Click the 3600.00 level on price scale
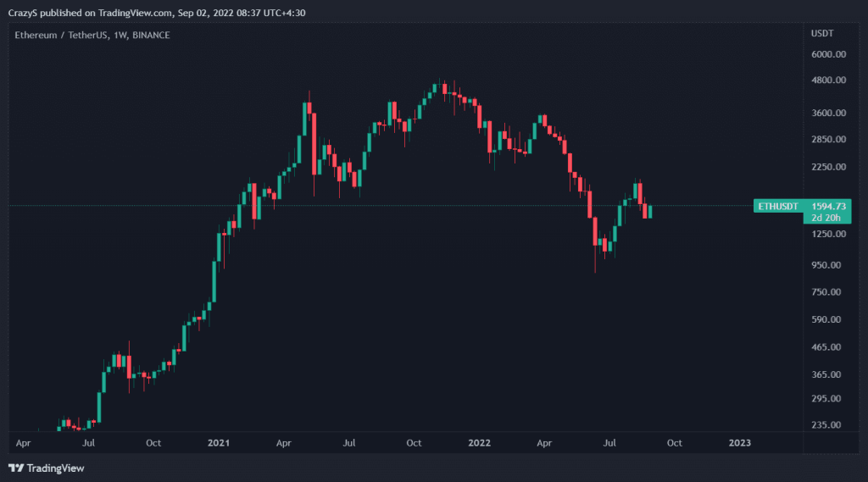The height and width of the screenshot is (482, 868). 829,113
